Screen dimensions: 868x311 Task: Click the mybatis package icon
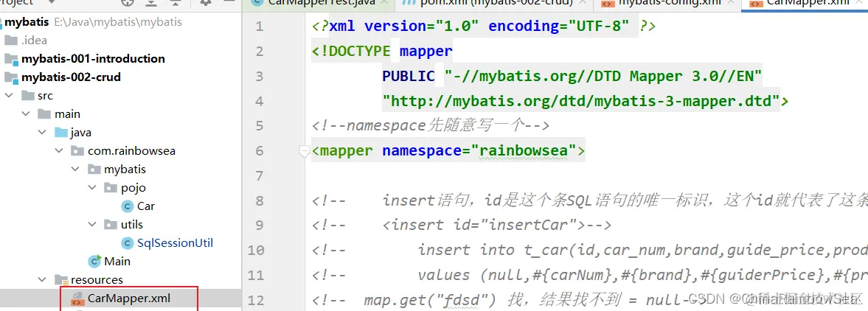click(94, 170)
